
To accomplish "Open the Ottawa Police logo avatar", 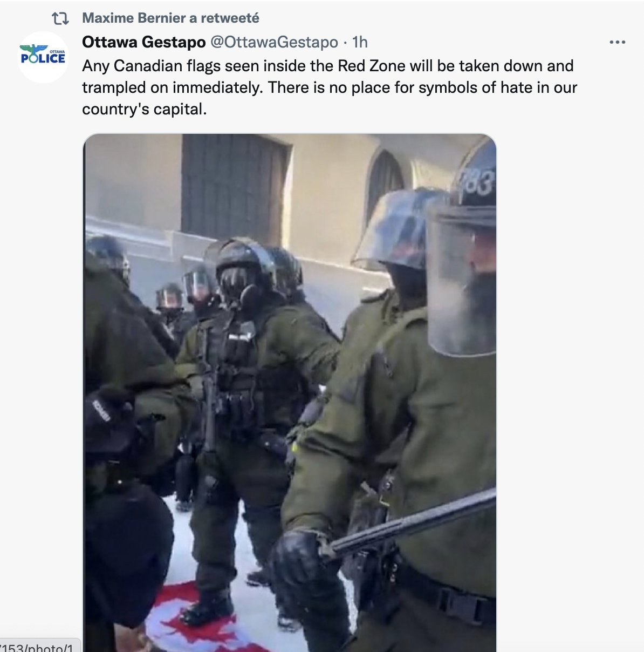I will click(43, 57).
